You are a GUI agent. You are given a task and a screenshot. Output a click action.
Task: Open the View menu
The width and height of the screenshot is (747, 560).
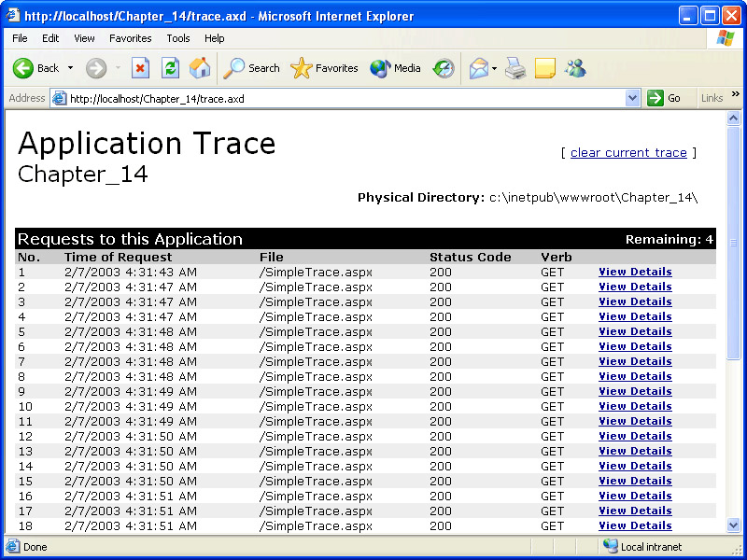84,38
